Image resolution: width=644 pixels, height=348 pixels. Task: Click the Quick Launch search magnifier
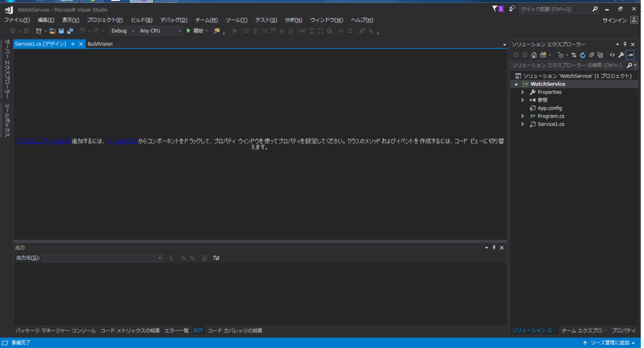[595, 9]
